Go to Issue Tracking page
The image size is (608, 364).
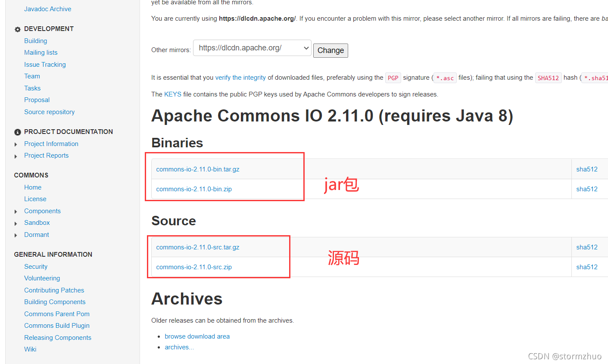point(45,65)
